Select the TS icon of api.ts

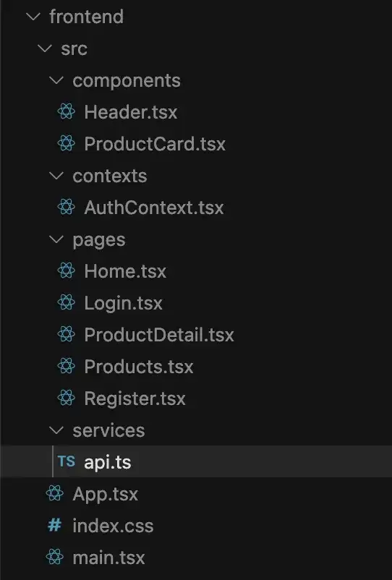[67, 461]
